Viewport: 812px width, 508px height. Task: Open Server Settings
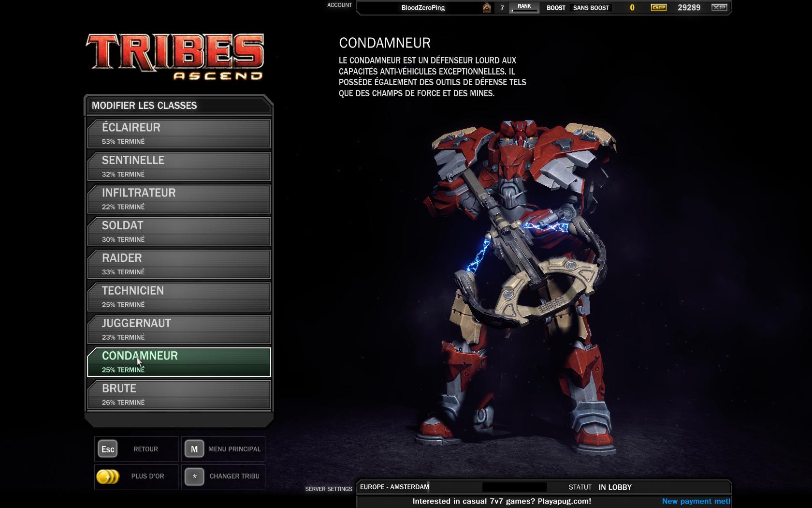coord(329,489)
